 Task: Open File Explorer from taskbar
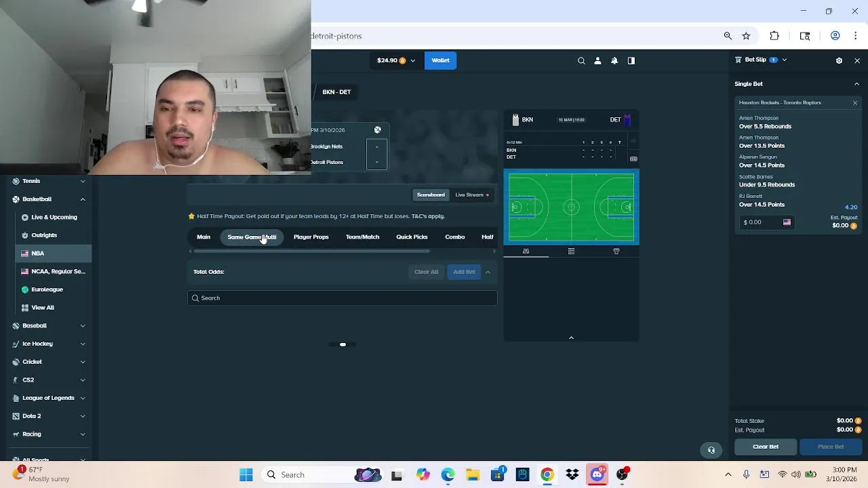pos(473,475)
